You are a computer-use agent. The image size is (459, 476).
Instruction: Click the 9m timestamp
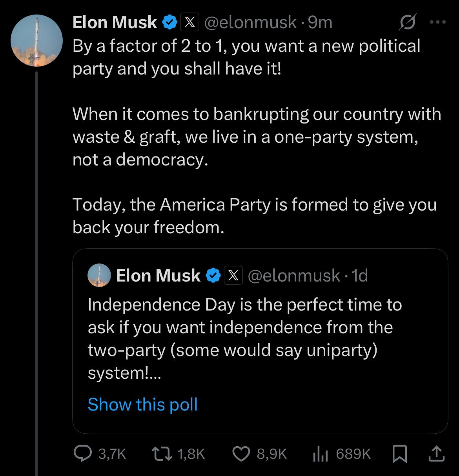[x=320, y=22]
